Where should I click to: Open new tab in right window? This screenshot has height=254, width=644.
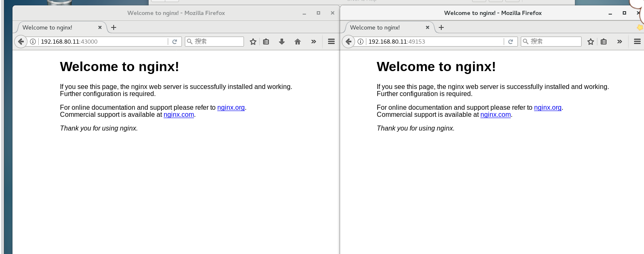[x=441, y=27]
